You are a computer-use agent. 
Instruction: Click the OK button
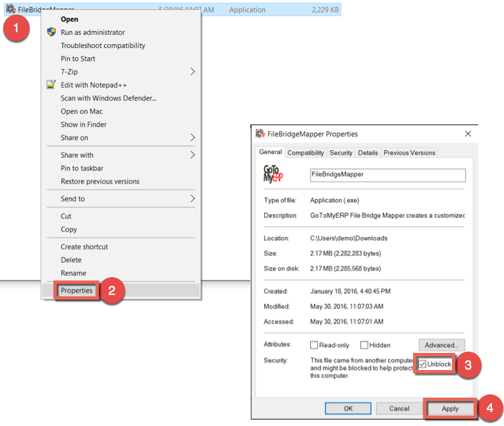(348, 408)
